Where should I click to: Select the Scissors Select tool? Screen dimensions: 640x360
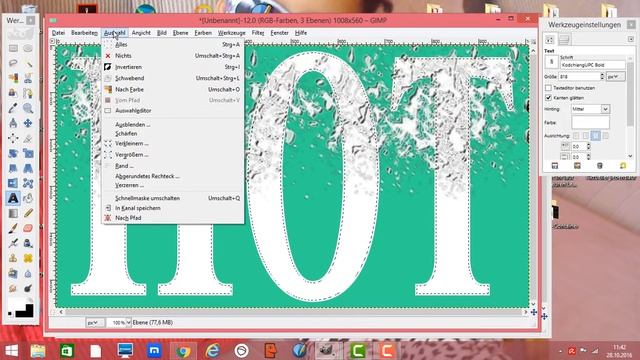pyautogui.click(x=28, y=78)
